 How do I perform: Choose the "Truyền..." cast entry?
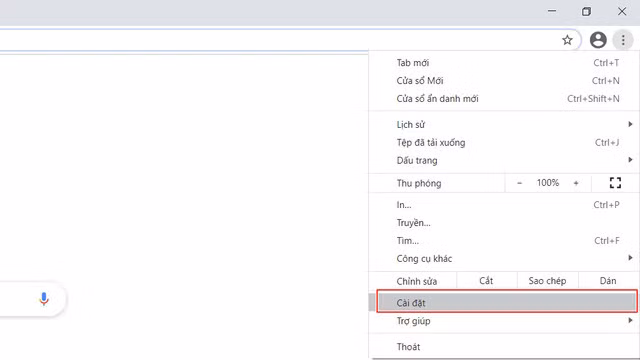tap(504, 223)
